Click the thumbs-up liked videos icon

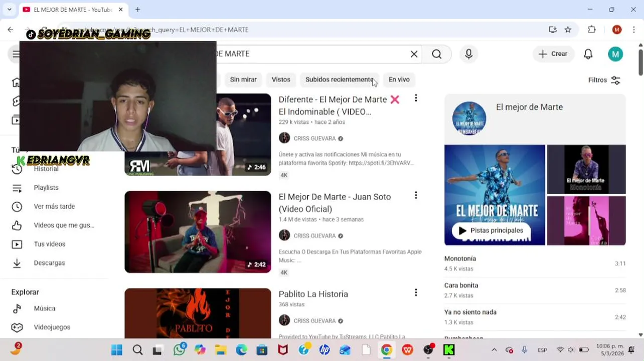coord(17,226)
